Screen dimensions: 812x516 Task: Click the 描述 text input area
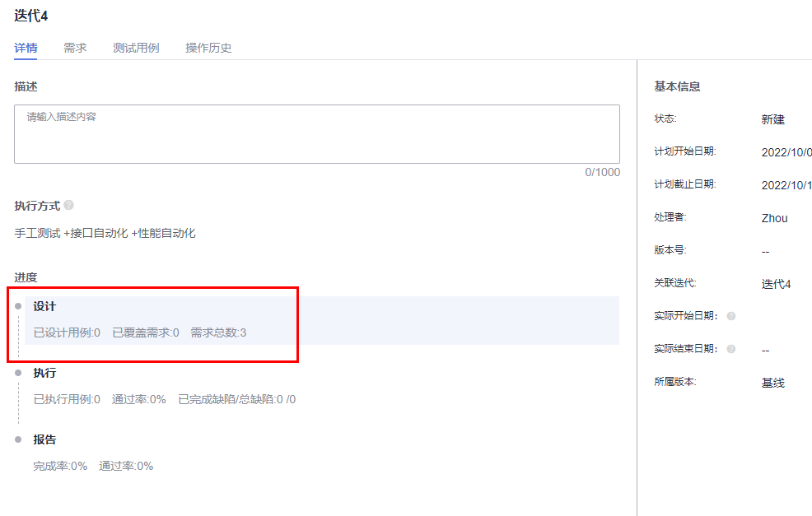point(317,134)
